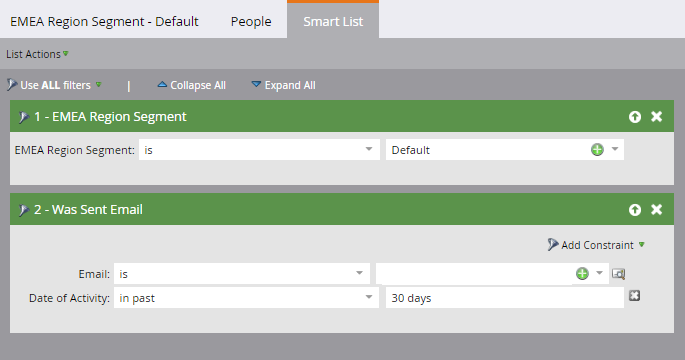Viewport: 685px width, 360px height.
Task: Click the Expand All down-arrow icon
Action: click(256, 84)
